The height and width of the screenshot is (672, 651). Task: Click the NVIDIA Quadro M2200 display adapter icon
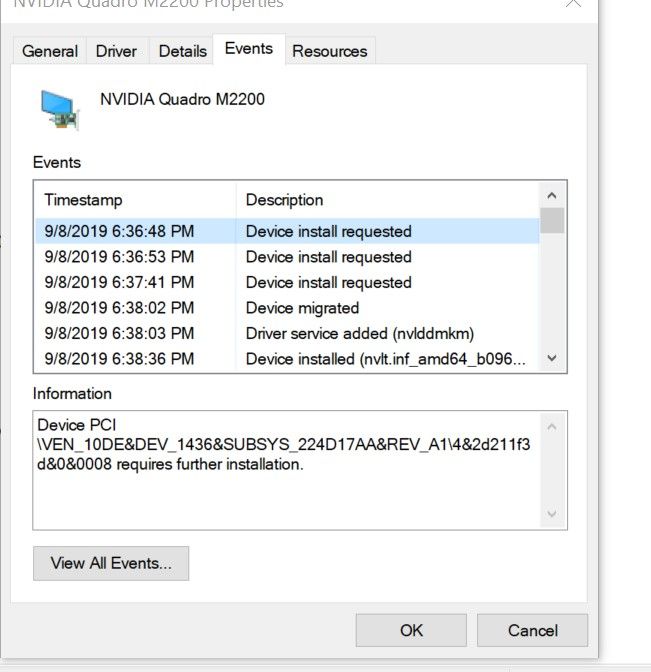(x=60, y=109)
